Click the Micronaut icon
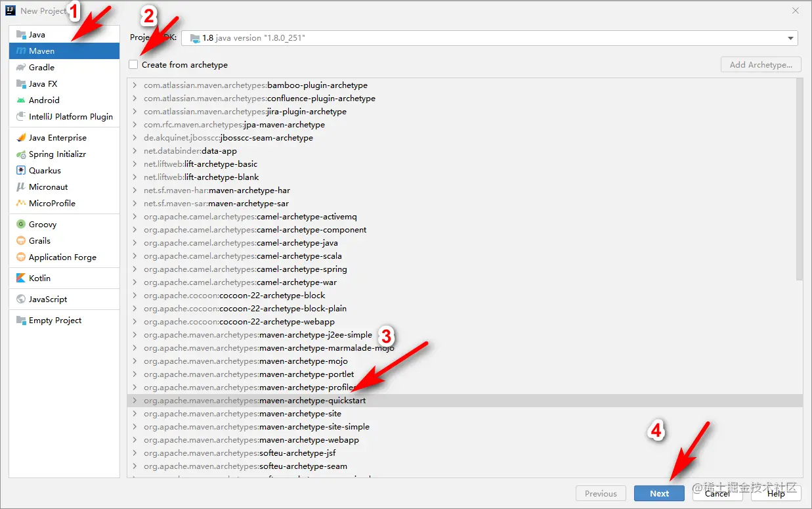 tap(21, 187)
